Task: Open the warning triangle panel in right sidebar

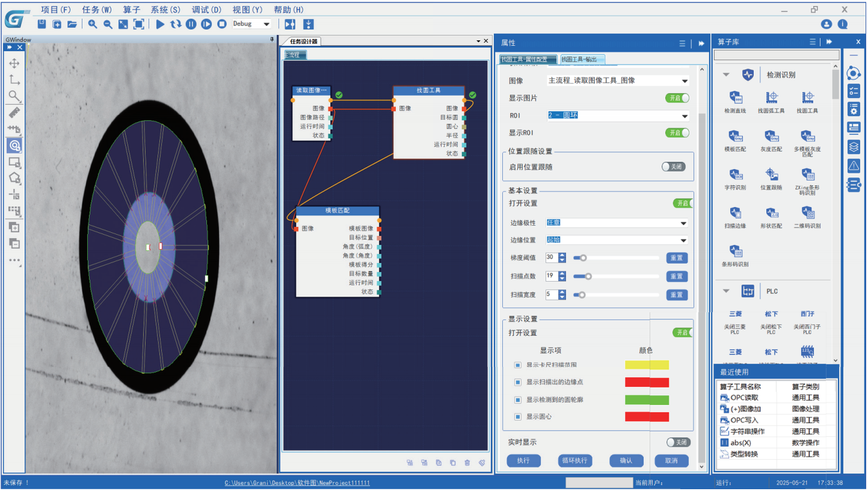Action: [854, 165]
